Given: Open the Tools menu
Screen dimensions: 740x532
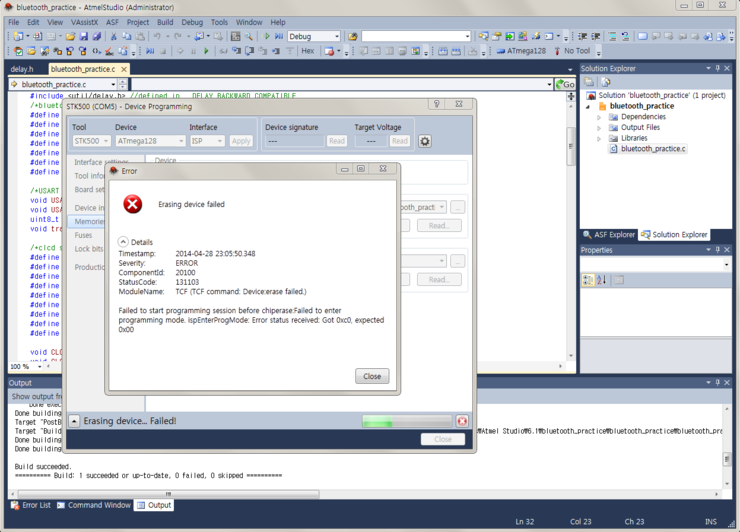Looking at the screenshot, I should [219, 22].
